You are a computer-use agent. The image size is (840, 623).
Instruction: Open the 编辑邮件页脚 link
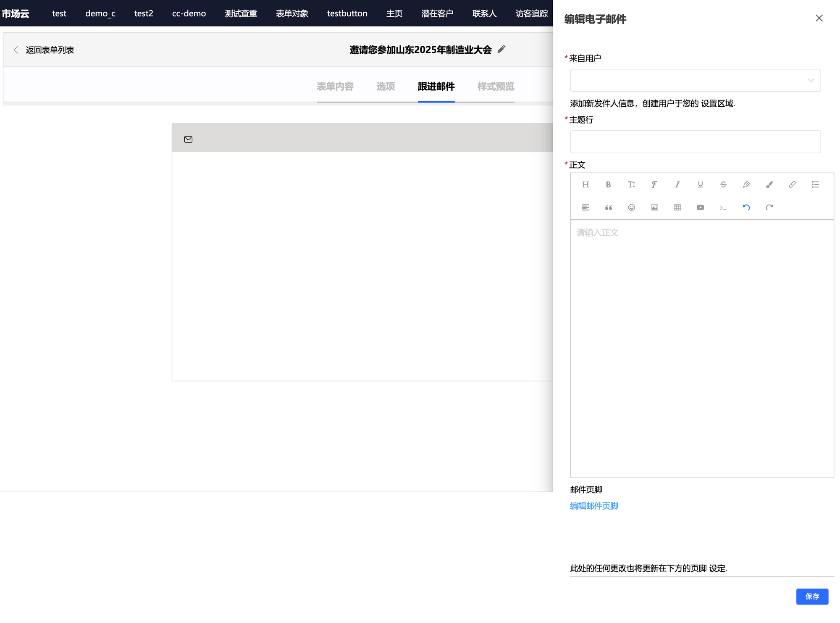tap(594, 506)
